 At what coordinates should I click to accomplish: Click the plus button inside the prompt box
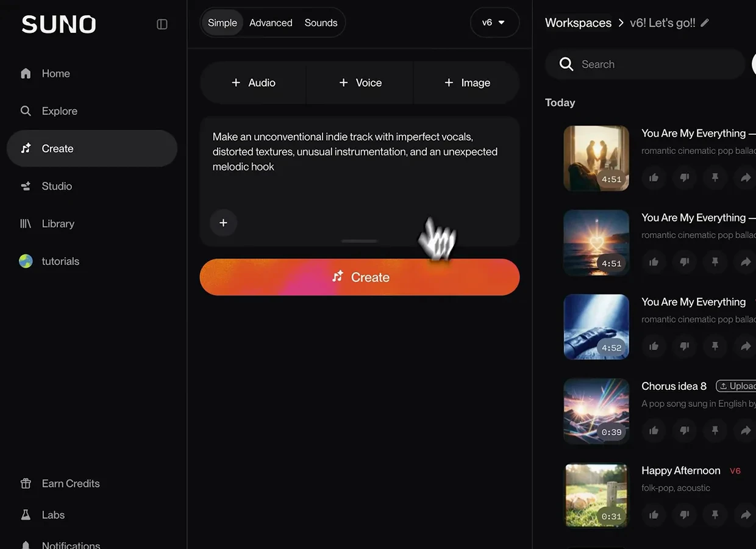point(223,223)
